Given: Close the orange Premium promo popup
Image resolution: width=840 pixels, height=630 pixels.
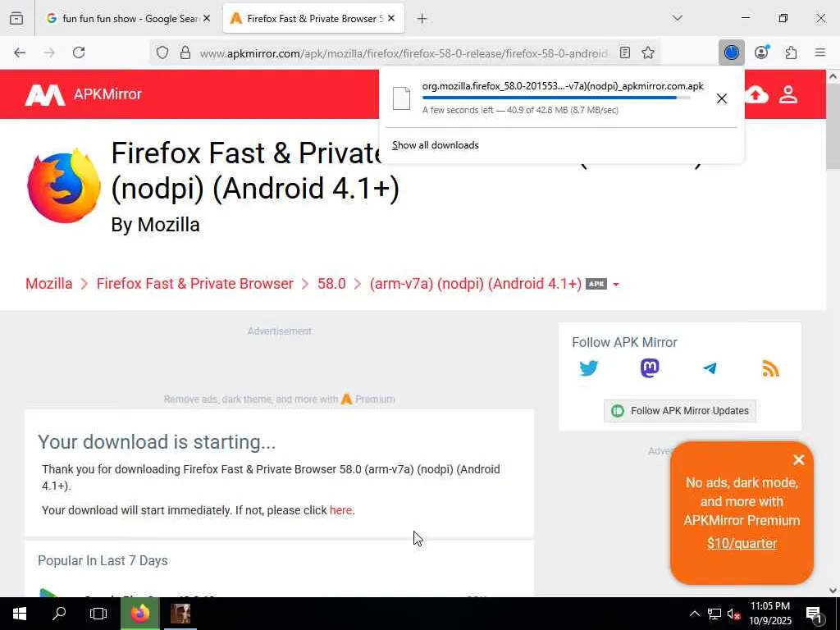Looking at the screenshot, I should (x=799, y=459).
